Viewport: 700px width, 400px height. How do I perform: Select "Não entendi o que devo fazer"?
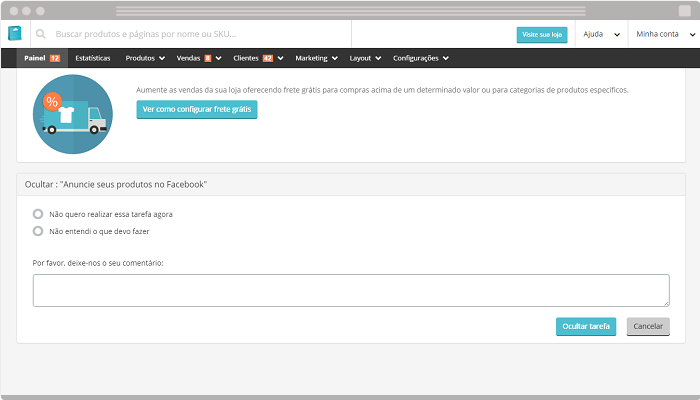(x=38, y=231)
